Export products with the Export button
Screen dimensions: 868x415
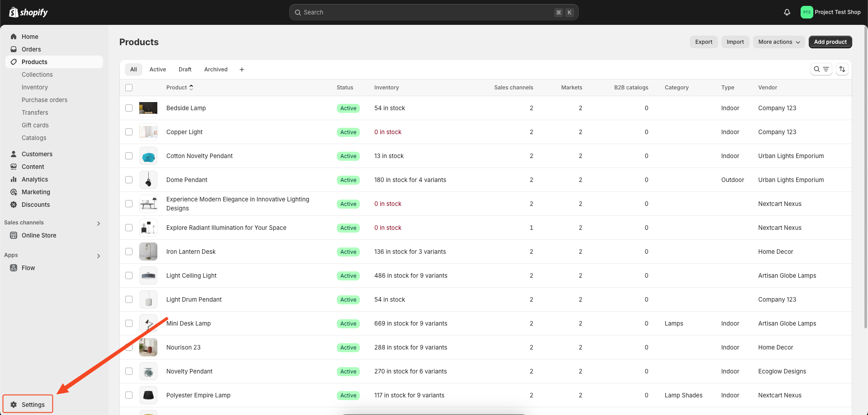click(703, 42)
